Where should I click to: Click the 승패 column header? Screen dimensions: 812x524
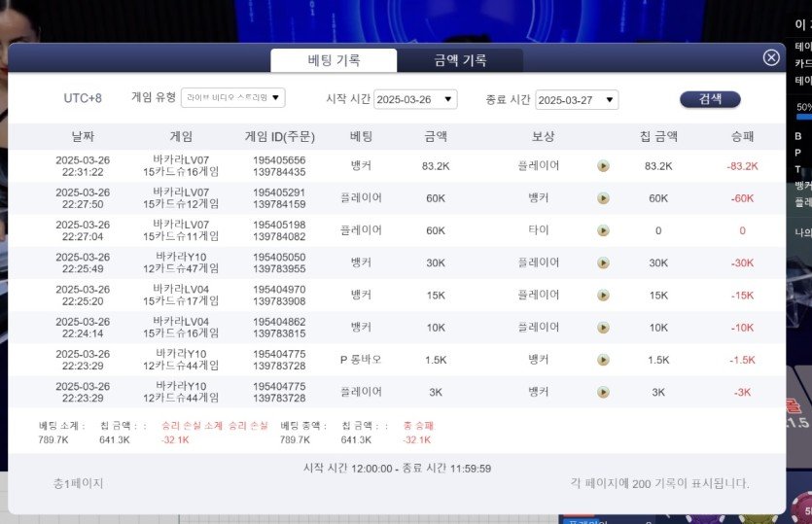point(741,136)
